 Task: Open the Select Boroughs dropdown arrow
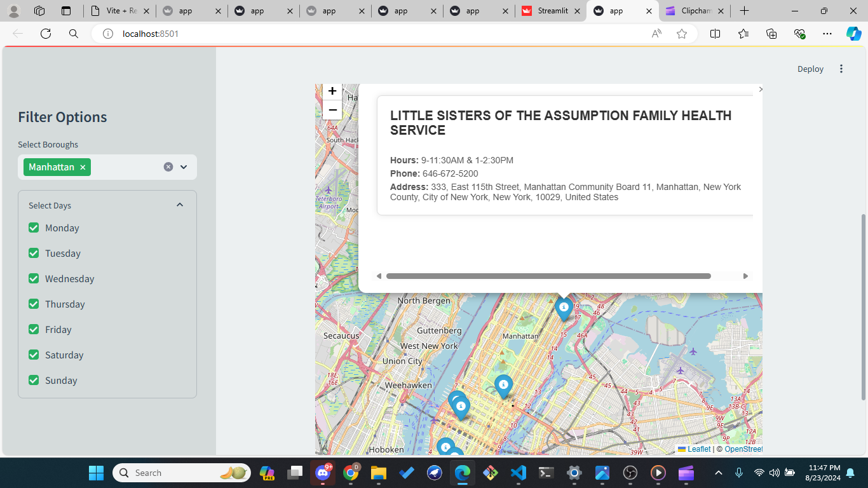[184, 167]
